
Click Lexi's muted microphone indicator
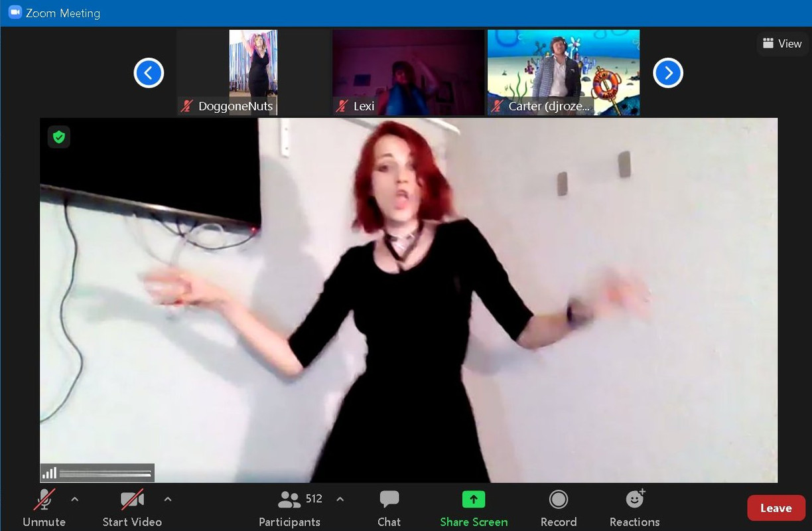(x=342, y=106)
